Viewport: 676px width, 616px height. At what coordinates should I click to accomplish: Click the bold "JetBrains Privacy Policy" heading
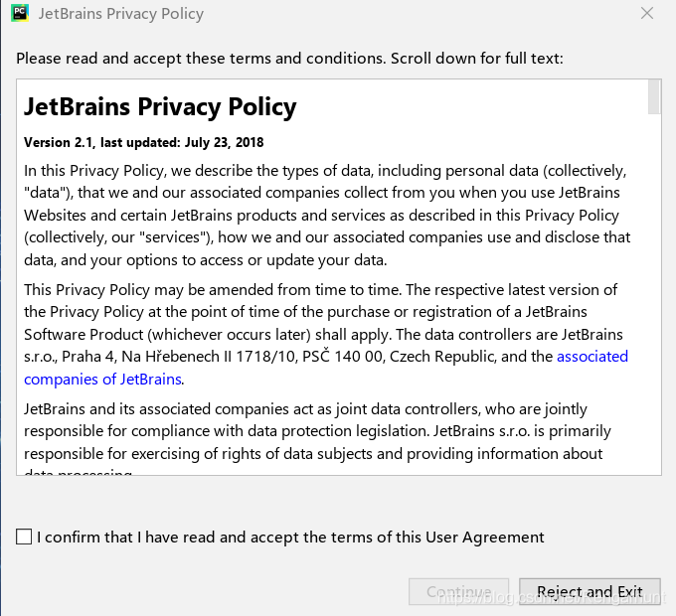(160, 106)
